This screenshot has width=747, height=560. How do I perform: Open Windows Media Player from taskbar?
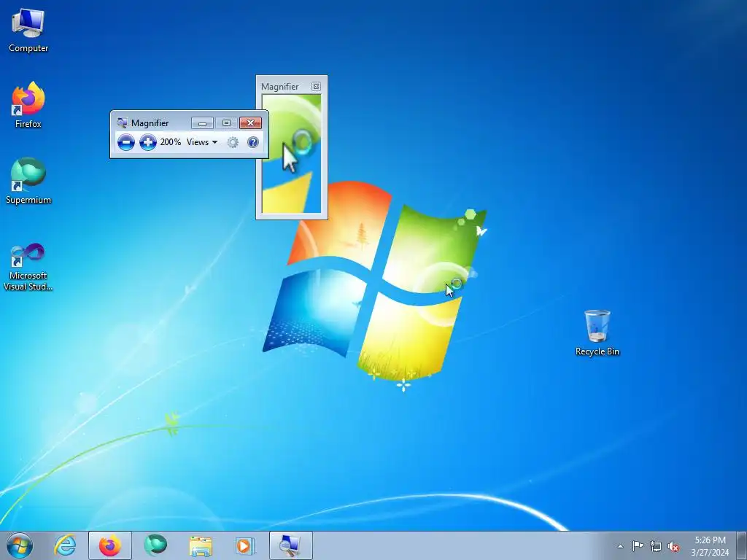click(245, 545)
